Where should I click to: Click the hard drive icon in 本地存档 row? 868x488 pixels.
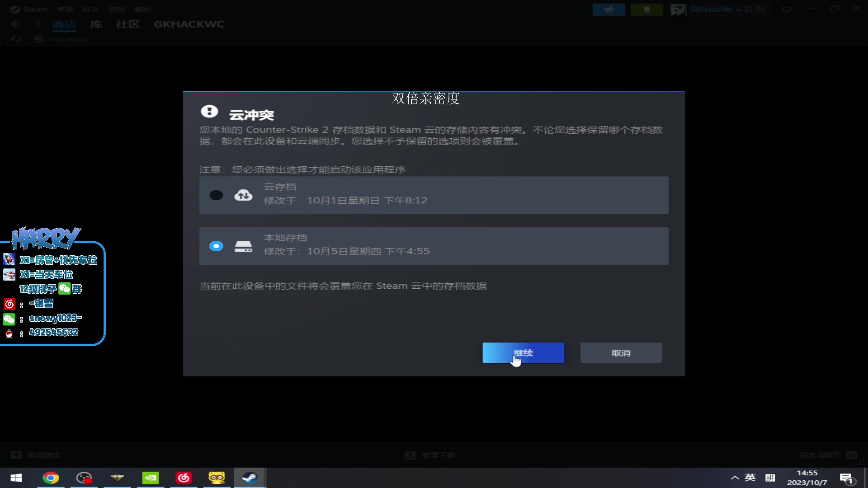(243, 246)
